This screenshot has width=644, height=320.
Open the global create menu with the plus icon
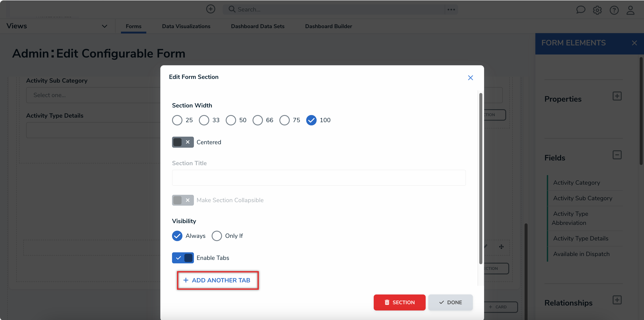(x=211, y=9)
